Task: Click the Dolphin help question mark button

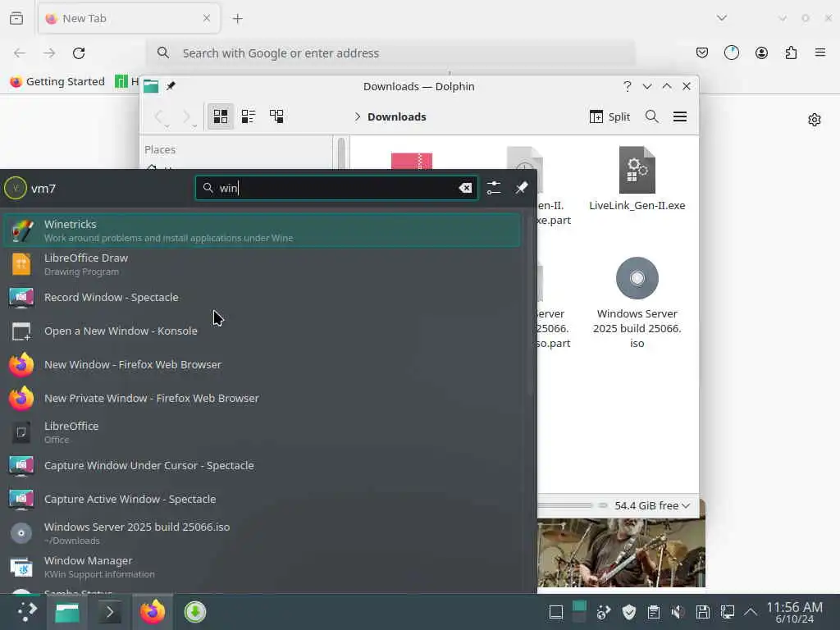Action: [628, 86]
